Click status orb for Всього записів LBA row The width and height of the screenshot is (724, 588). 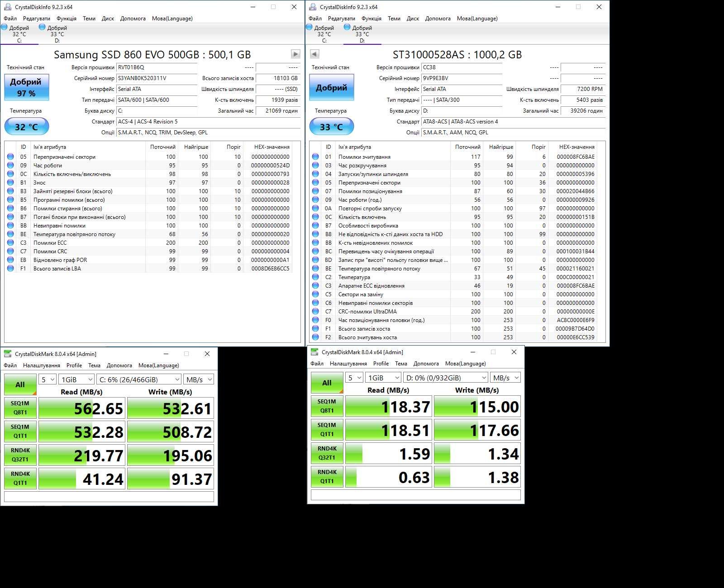click(10, 269)
